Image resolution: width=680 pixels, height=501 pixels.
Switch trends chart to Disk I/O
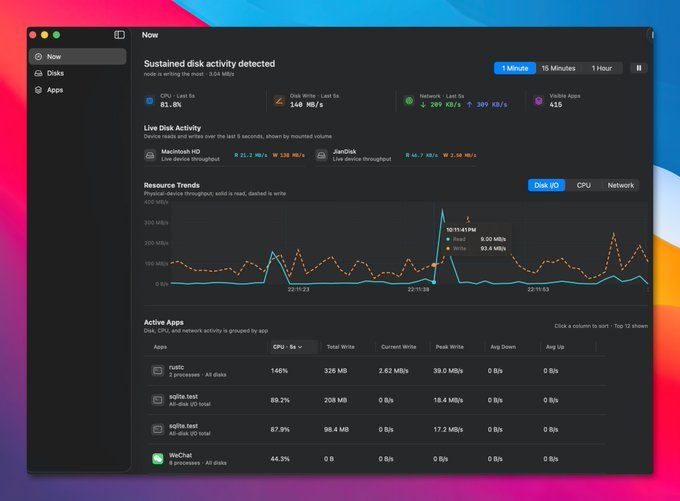(x=546, y=185)
